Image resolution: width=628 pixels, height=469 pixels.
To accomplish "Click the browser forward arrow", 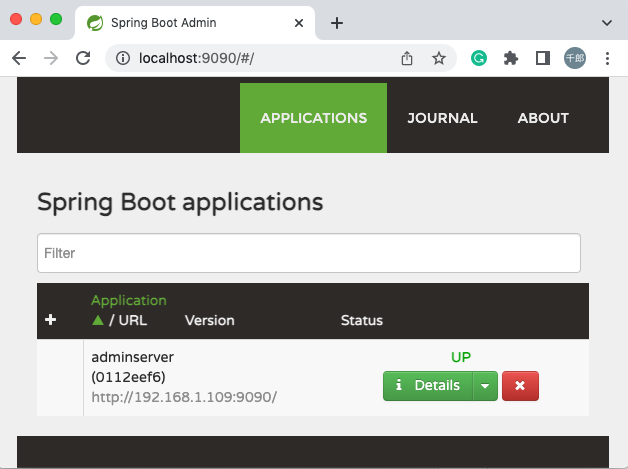I will [x=51, y=58].
